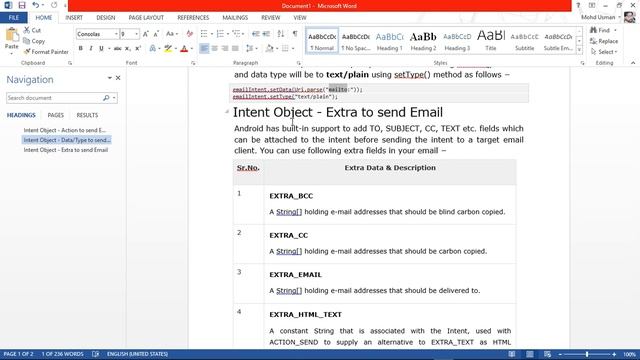Show the PAGES view in Navigation

pos(56,115)
